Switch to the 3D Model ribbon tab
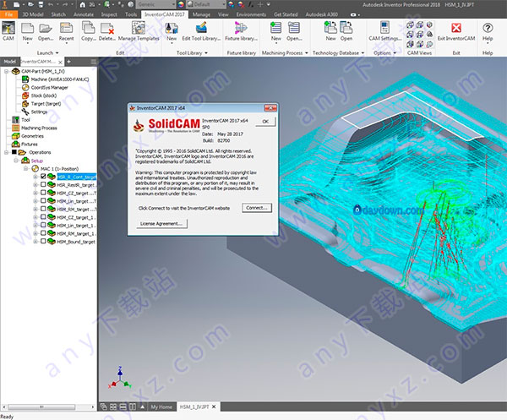Viewport: 507px width, 420px height. (x=33, y=14)
